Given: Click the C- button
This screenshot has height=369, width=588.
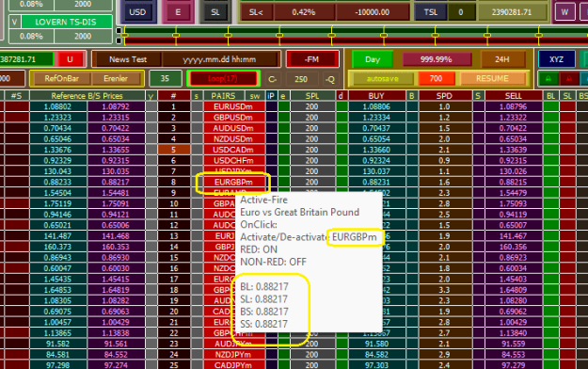Looking at the screenshot, I should click(273, 79).
